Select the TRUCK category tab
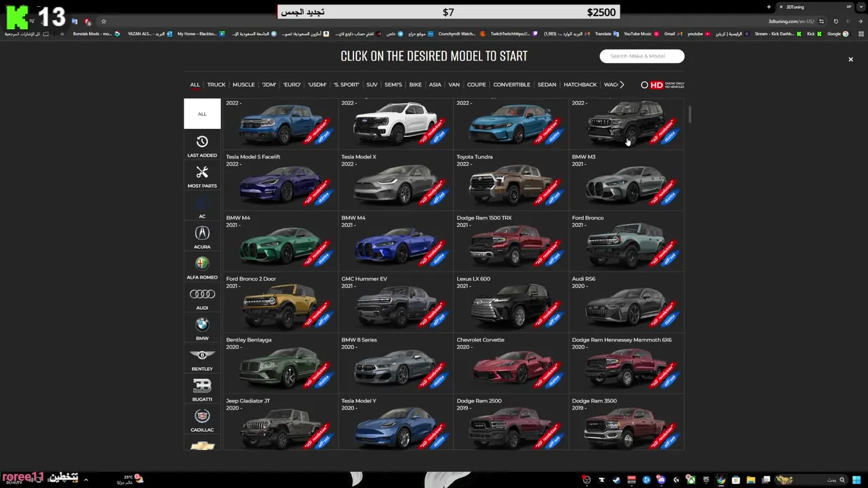 216,85
